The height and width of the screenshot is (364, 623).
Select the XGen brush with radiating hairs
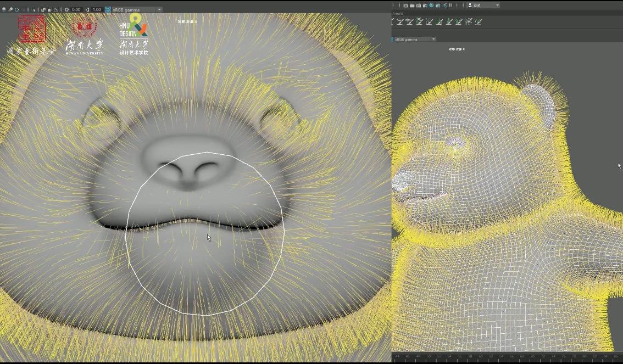pyautogui.click(x=468, y=21)
